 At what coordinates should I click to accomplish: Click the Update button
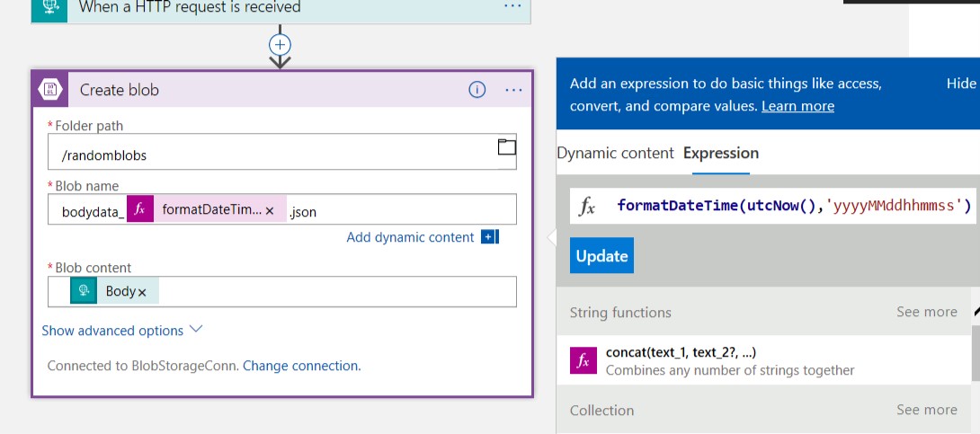click(x=601, y=255)
